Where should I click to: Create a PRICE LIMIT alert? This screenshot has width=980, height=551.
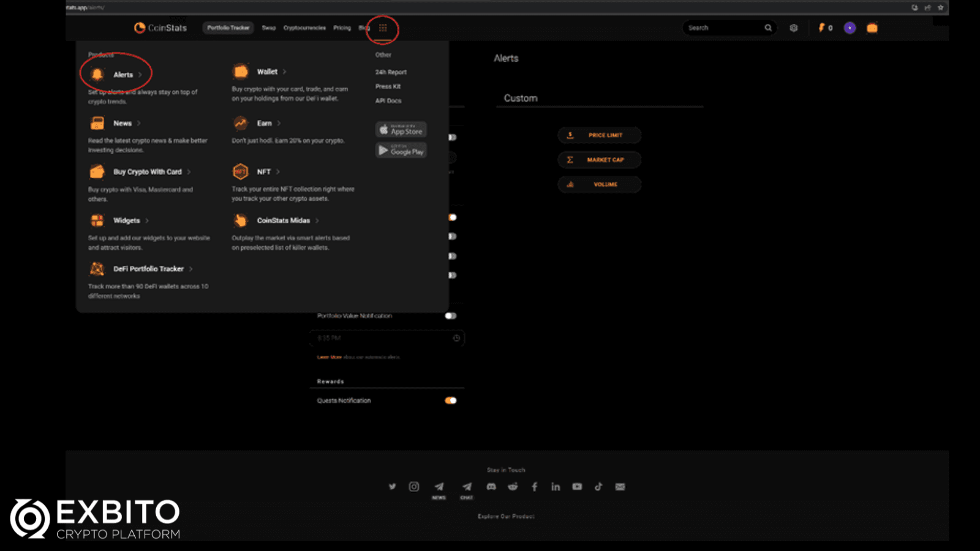click(x=600, y=135)
